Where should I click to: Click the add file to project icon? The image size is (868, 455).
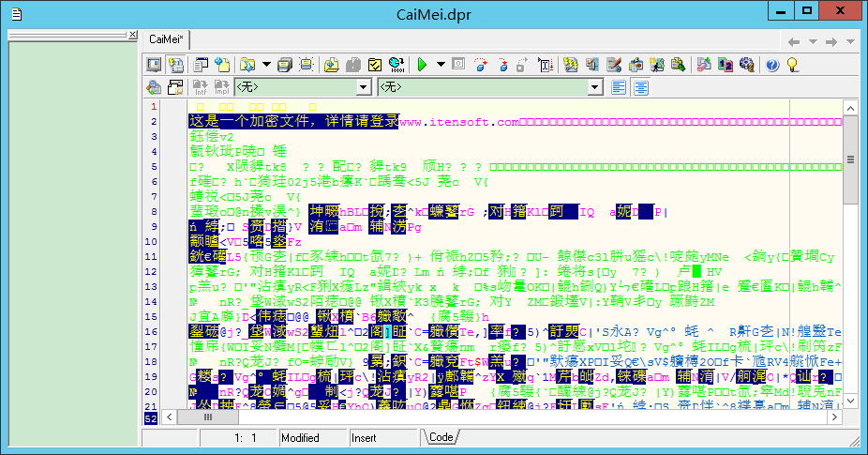331,65
